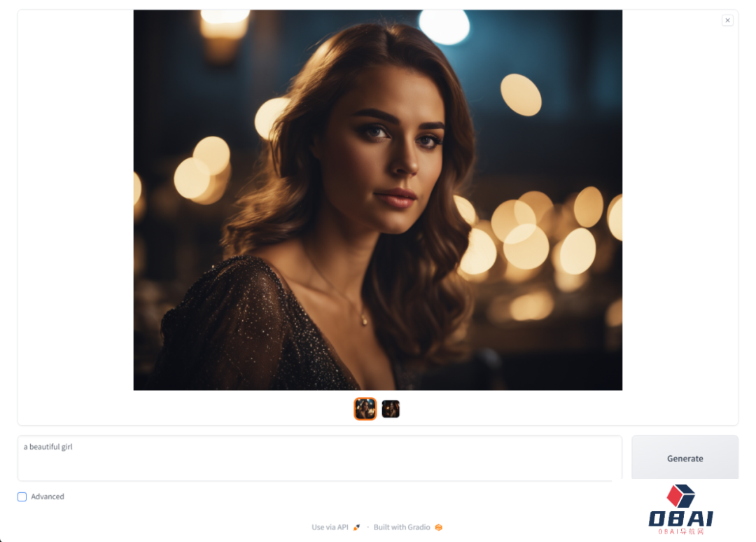756x542 pixels.
Task: Click the OBAI watermark text
Action: (681, 518)
